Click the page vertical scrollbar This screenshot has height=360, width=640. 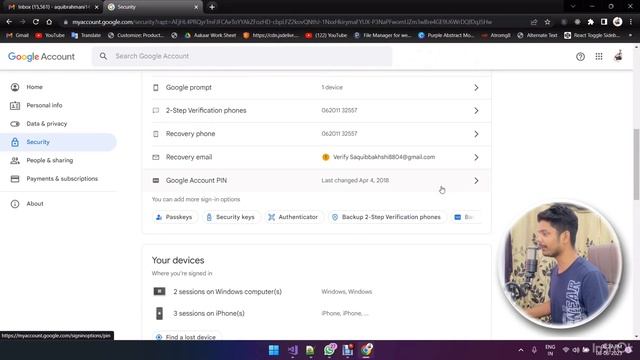[x=636, y=164]
